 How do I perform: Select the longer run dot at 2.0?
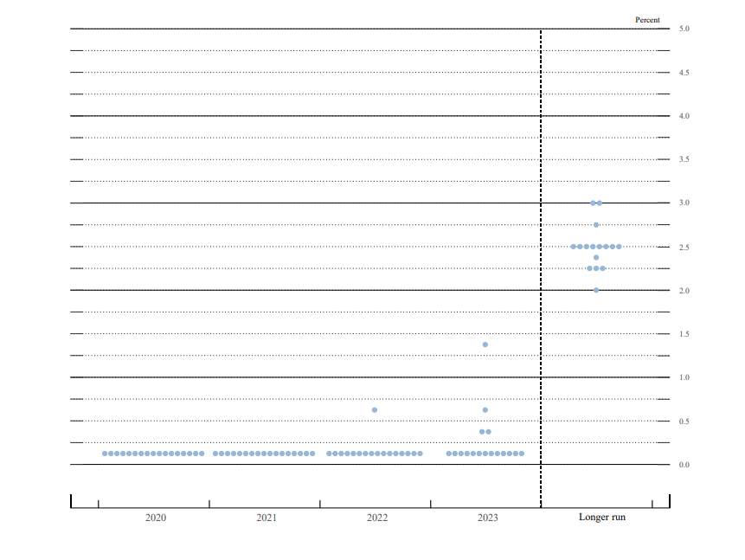(596, 290)
